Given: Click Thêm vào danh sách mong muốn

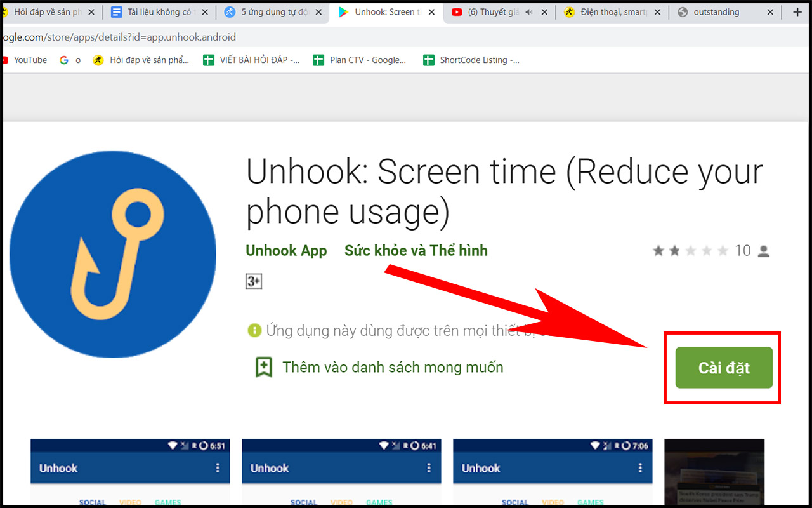Looking at the screenshot, I should [x=393, y=367].
